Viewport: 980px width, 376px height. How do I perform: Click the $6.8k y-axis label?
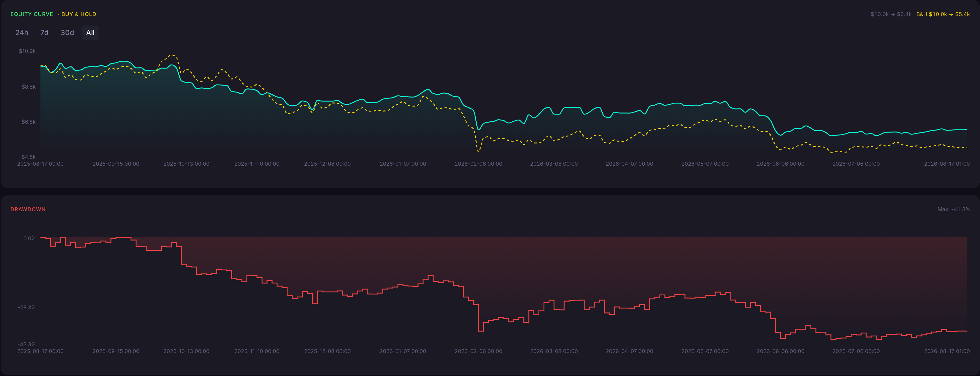click(x=29, y=122)
